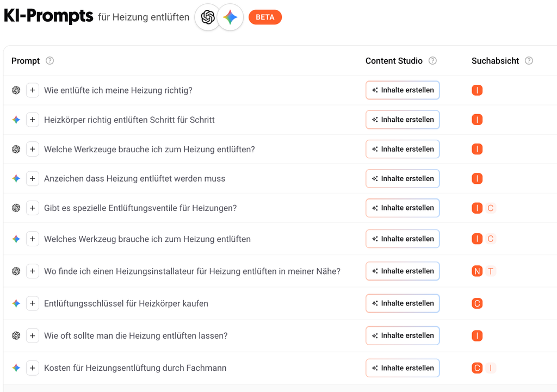Image resolution: width=557 pixels, height=392 pixels.
Task: Create content for 'Welche Werkzeuge brauche ich' prompt
Action: click(x=403, y=149)
